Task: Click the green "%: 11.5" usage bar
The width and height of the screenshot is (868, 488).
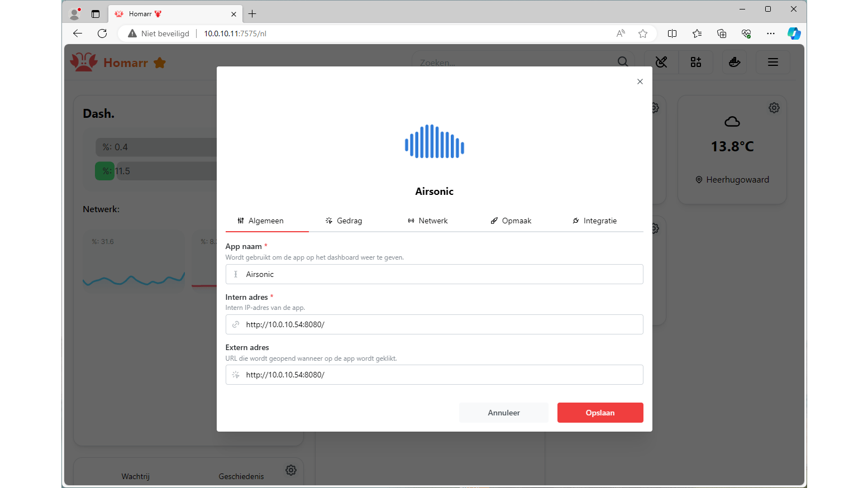Action: tap(156, 171)
